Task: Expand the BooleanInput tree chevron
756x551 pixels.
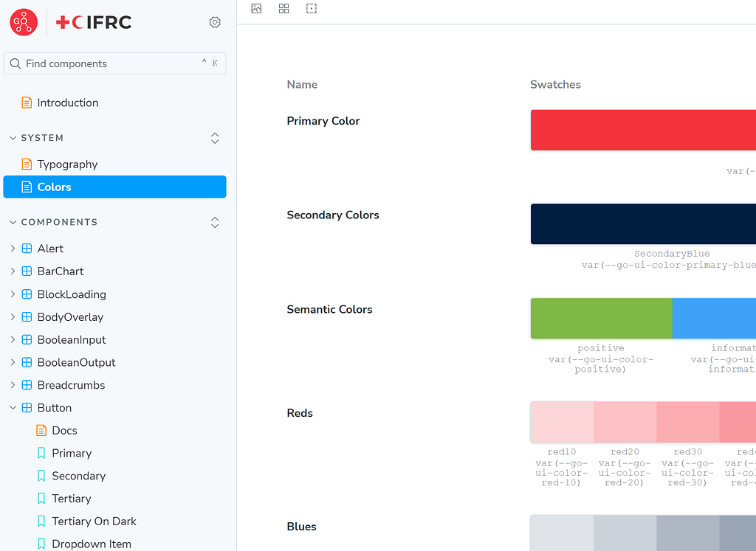Action: pos(13,339)
